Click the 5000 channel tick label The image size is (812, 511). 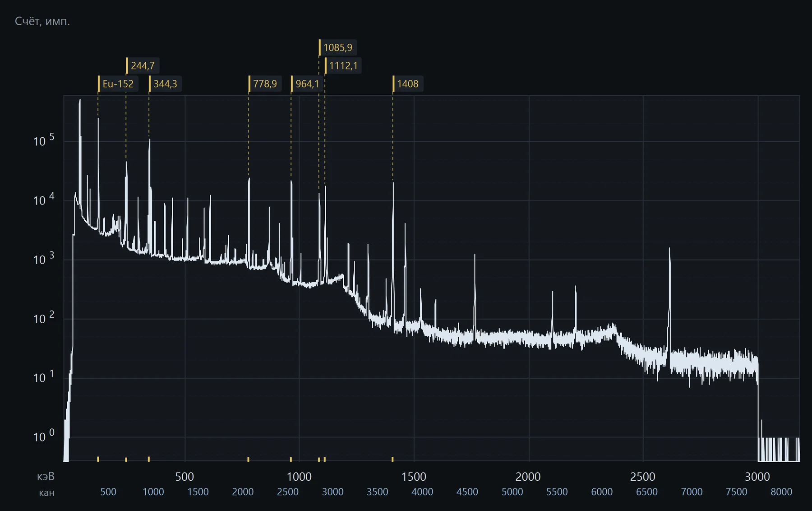click(x=512, y=492)
